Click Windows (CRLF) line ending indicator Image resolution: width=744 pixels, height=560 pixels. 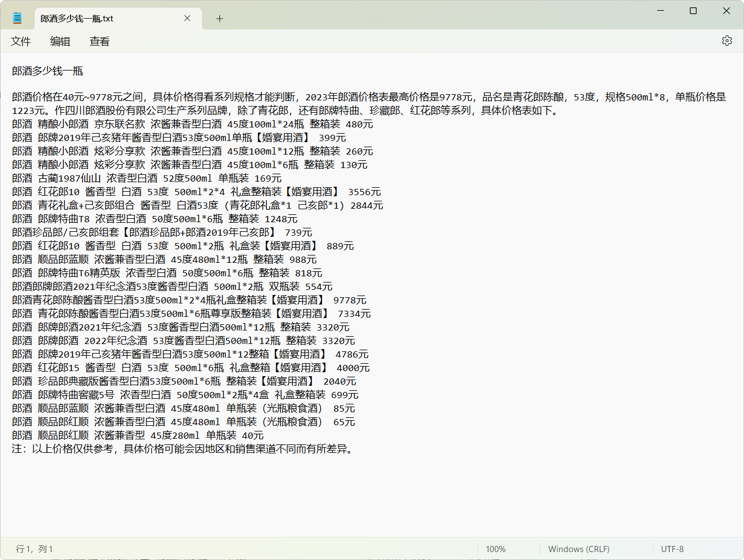tap(579, 549)
